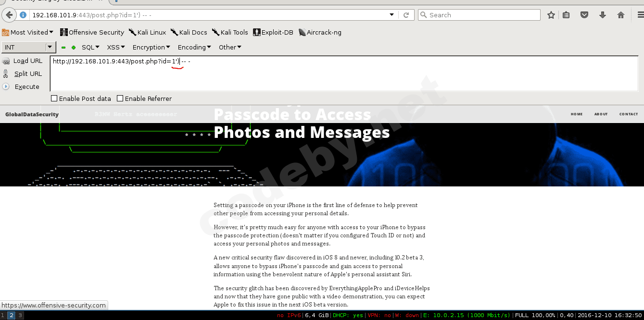Image resolution: width=644 pixels, height=320 pixels.
Task: Switch to workspace 3 in status bar
Action: [x=20, y=316]
